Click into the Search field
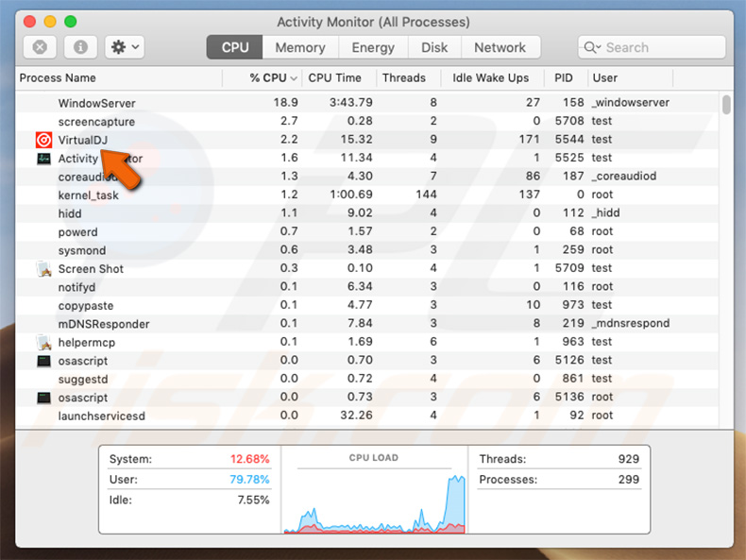Image resolution: width=746 pixels, height=560 pixels. point(652,47)
